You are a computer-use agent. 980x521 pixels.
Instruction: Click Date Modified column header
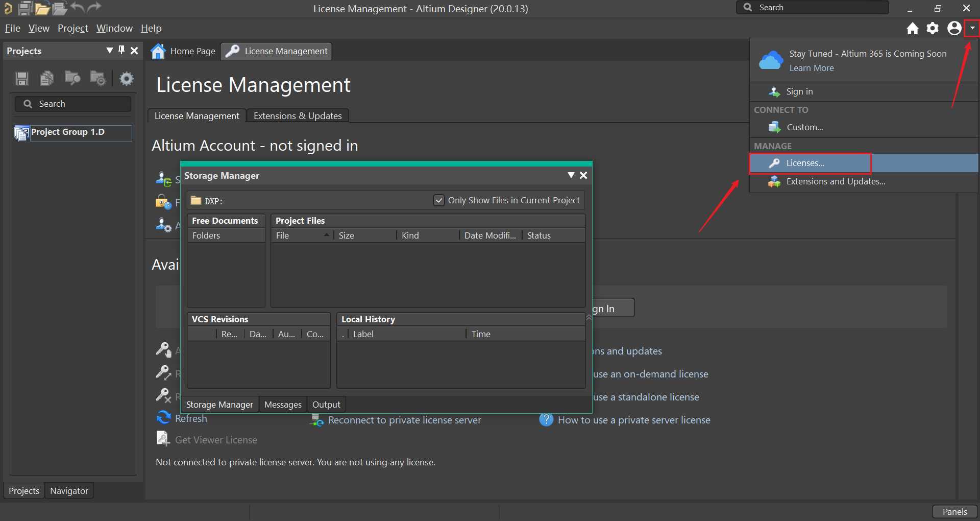[490, 235]
